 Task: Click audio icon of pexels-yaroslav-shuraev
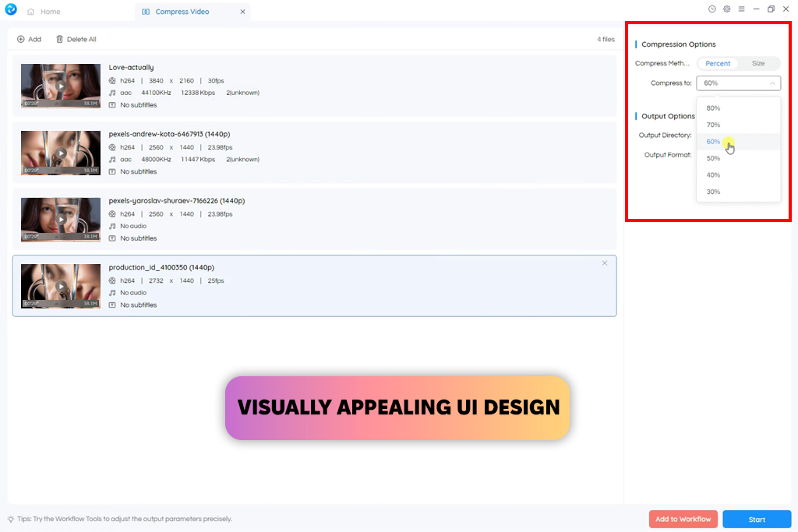(112, 226)
